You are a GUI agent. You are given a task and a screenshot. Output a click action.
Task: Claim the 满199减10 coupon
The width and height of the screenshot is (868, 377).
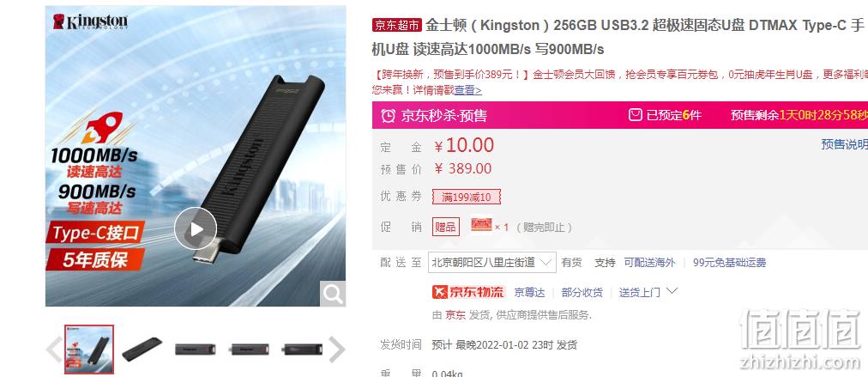click(467, 197)
